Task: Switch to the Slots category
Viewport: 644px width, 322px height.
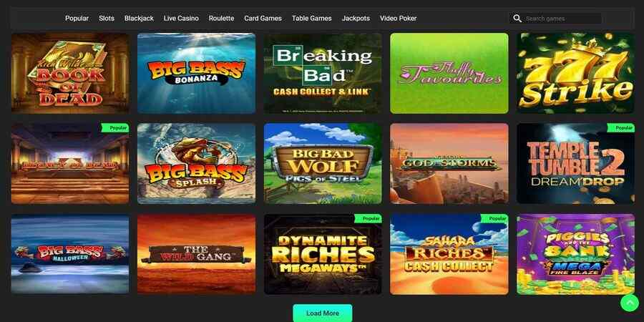Action: [107, 19]
